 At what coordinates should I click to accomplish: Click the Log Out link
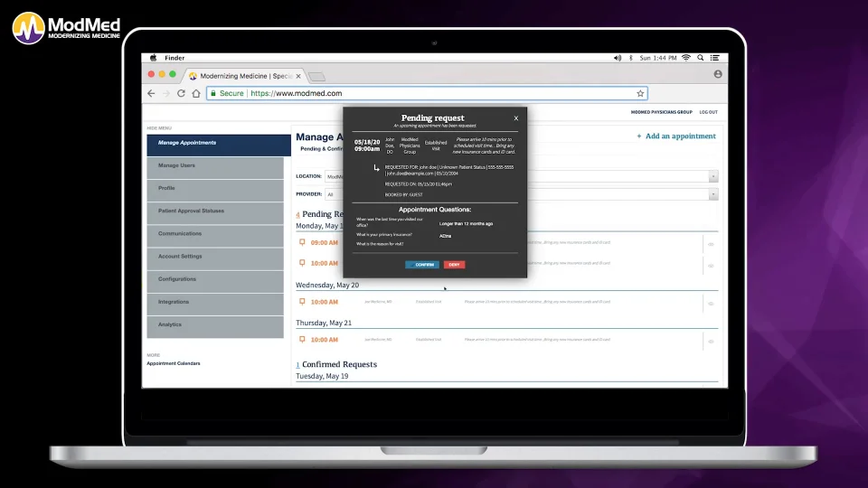pyautogui.click(x=708, y=112)
